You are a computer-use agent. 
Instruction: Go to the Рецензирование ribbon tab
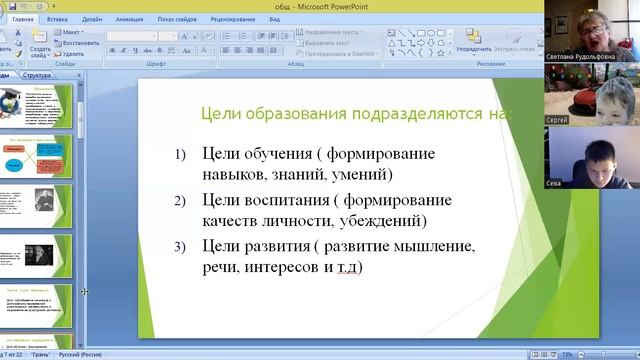pos(233,19)
